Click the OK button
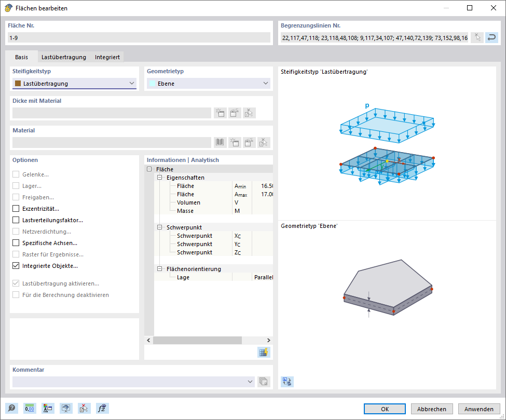This screenshot has height=420, width=506. 385,409
